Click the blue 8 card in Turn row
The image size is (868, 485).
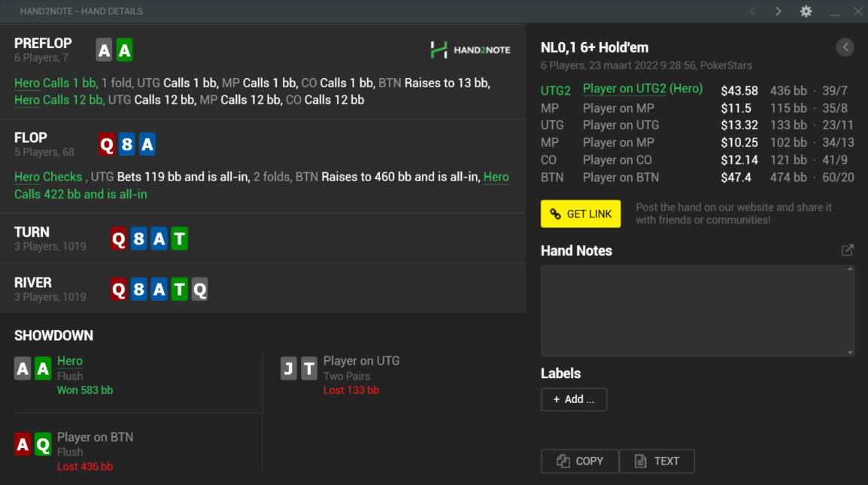click(x=139, y=238)
